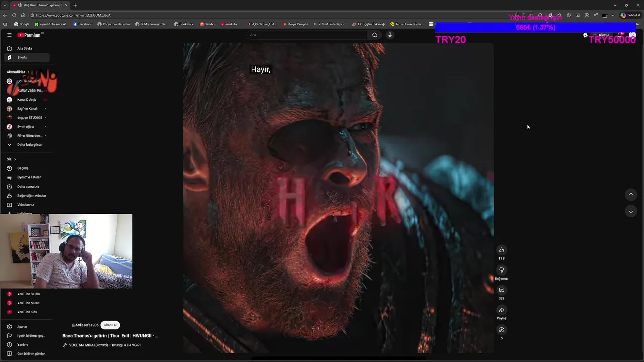This screenshot has width=644, height=362.
Task: Open Daha sonra izle list
Action: click(x=26, y=187)
